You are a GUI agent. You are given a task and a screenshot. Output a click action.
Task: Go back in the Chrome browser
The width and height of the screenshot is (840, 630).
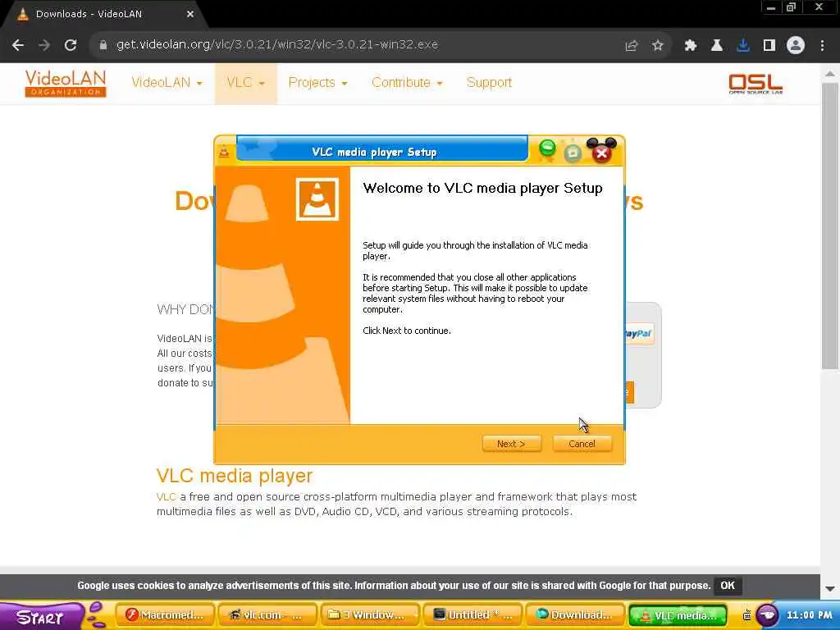click(18, 45)
